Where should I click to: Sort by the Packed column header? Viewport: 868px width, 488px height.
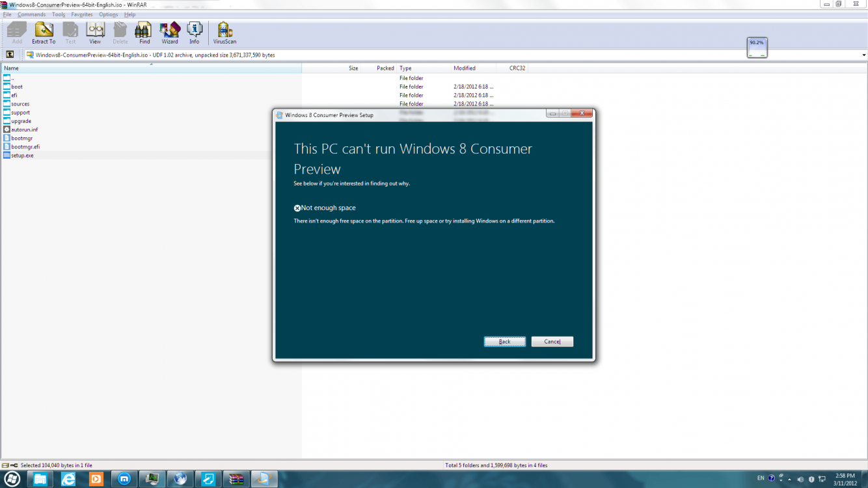[378, 68]
